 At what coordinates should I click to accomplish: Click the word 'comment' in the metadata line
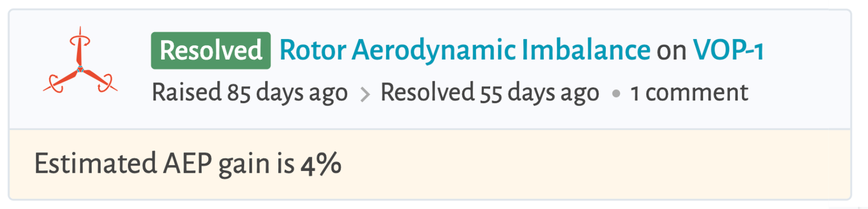(x=696, y=93)
